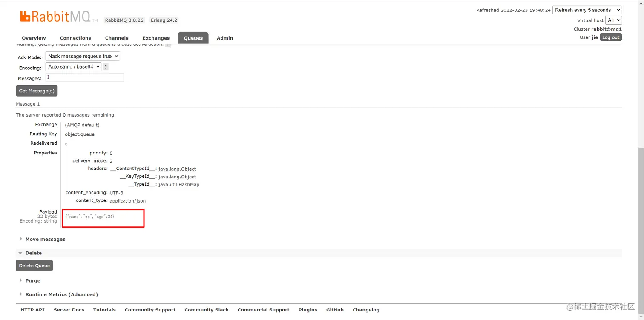Open the Virtual host dropdown
Screen dimensions: 644x320
[x=614, y=20]
